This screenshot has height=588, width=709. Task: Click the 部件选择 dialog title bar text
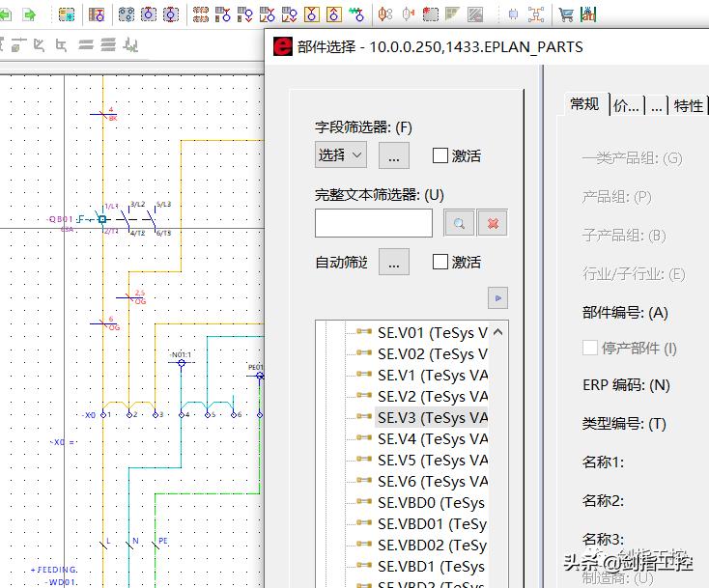(440, 47)
